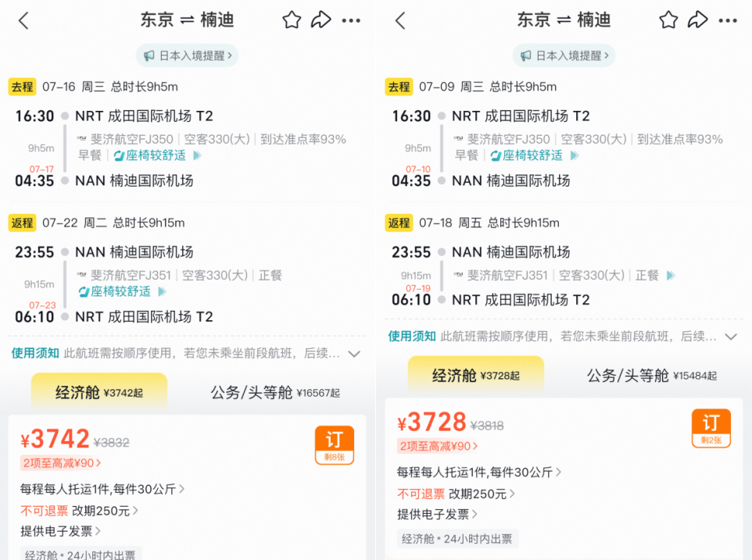The width and height of the screenshot is (752, 560).
Task: Expand right FJ351 return flight details arrow
Action: pyautogui.click(x=671, y=276)
